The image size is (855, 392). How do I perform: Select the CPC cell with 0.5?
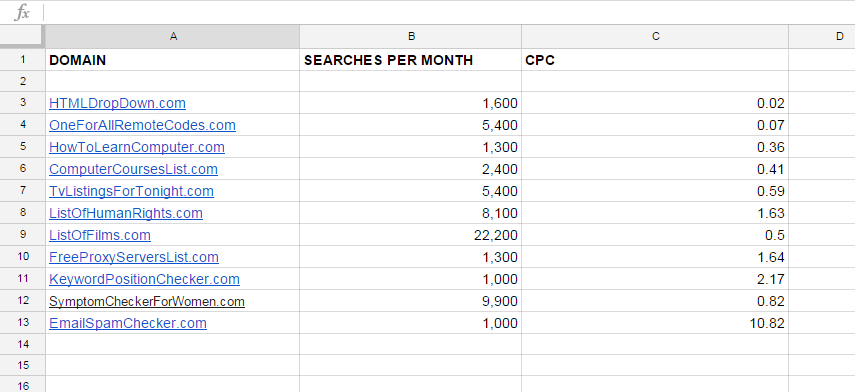(655, 235)
